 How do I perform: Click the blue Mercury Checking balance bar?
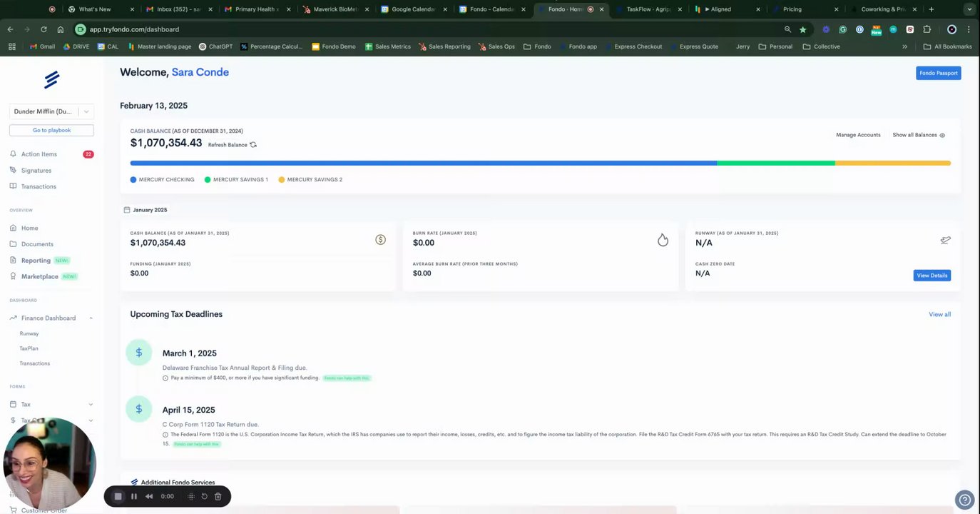pyautogui.click(x=424, y=163)
